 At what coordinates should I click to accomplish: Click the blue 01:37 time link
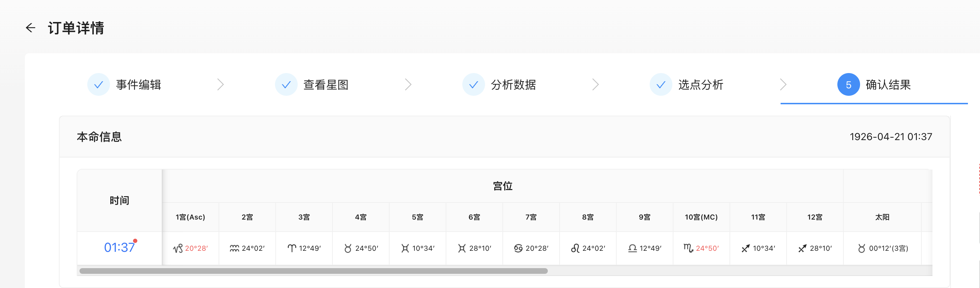pyautogui.click(x=119, y=248)
